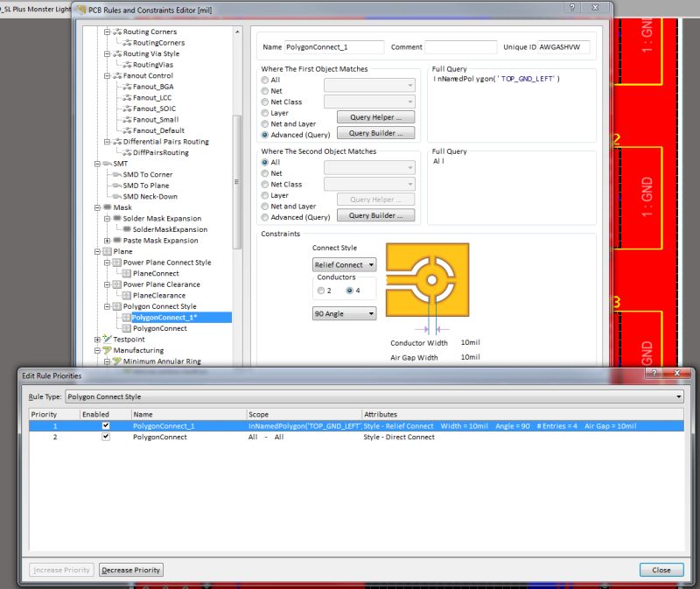Select the All radio for second object match
700x589 pixels.
(264, 162)
